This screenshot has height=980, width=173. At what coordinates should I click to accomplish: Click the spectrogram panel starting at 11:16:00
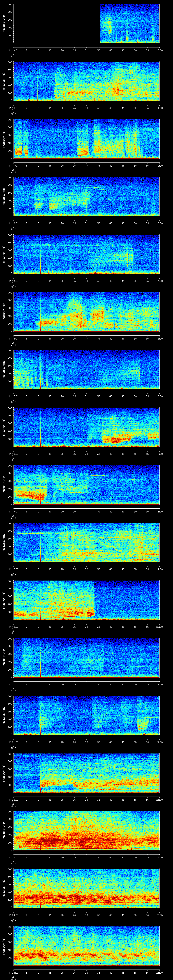pyautogui.click(x=86, y=427)
